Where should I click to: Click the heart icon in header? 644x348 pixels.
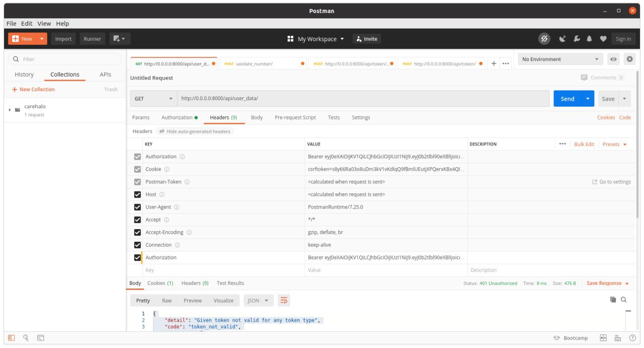603,39
